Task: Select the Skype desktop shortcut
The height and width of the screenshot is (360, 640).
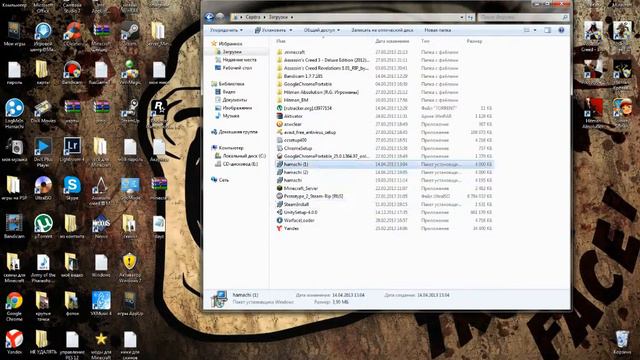Action: pyautogui.click(x=72, y=189)
